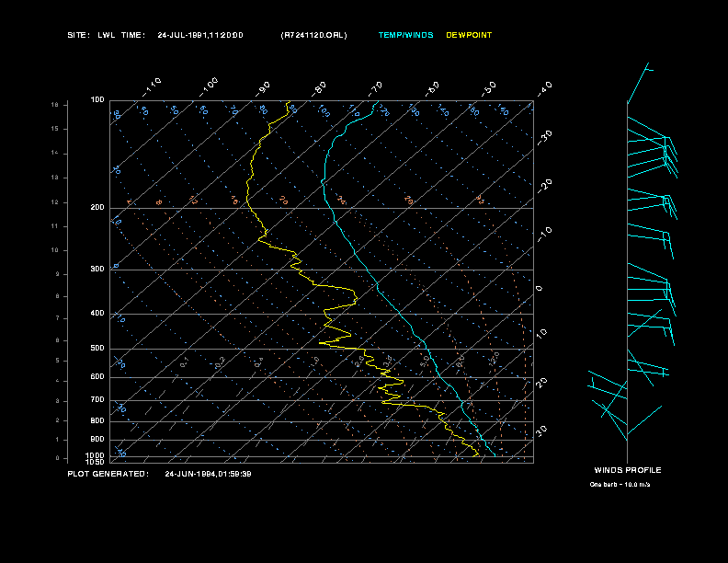Image resolution: width=728 pixels, height=563 pixels.
Task: Click the '1000' pressure level label
Action: coord(96,455)
